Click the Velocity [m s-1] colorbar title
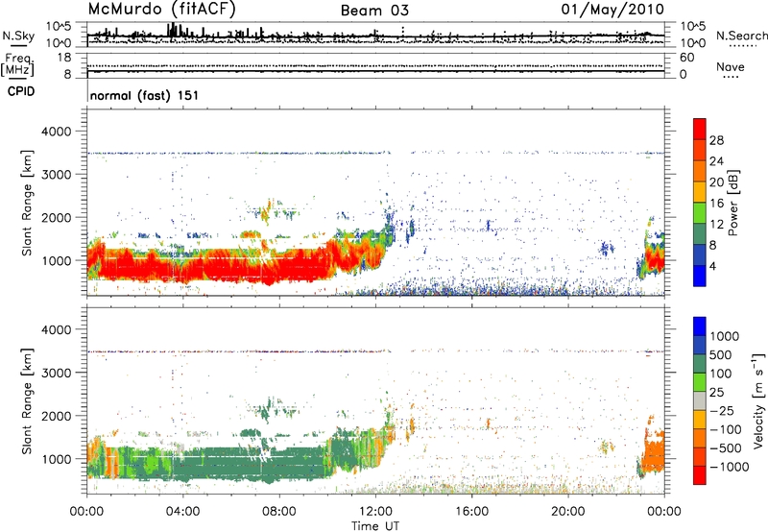Image resolution: width=768 pixels, height=532 pixels. pos(758,401)
